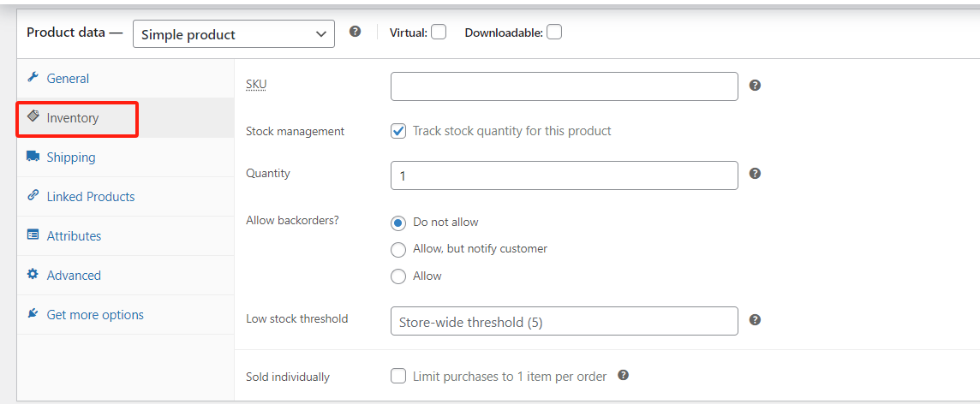
Task: Click the Linked Products chain icon
Action: pyautogui.click(x=33, y=196)
